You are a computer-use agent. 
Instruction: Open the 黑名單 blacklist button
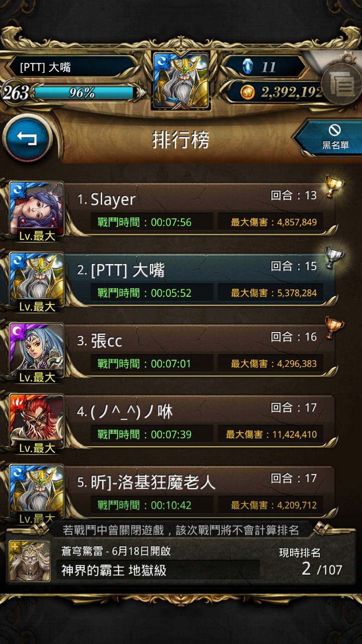coord(330,137)
